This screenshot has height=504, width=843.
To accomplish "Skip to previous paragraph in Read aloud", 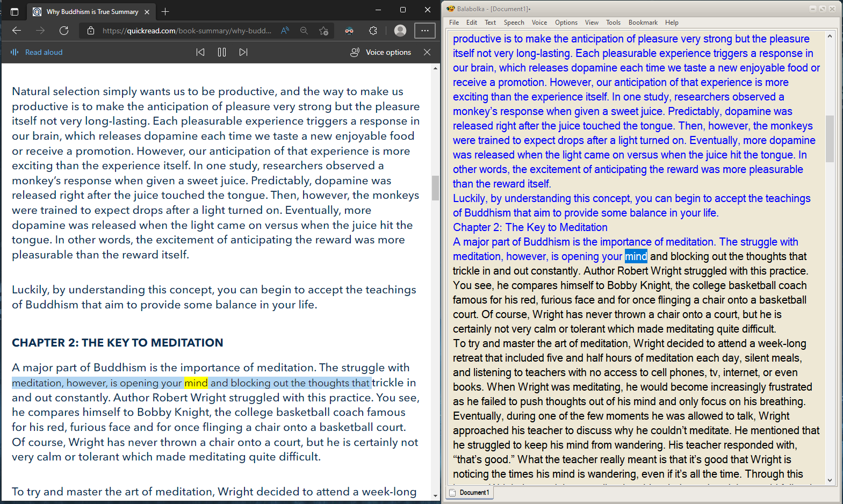I will pyautogui.click(x=200, y=52).
